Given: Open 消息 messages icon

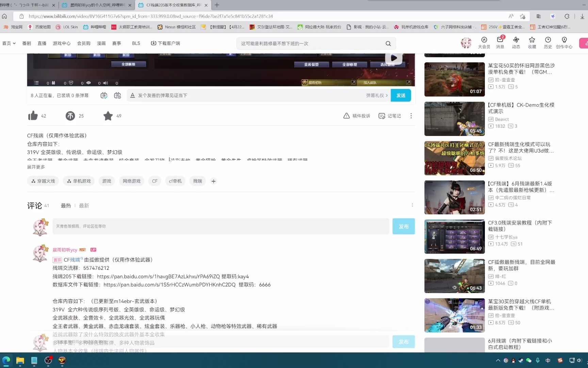Looking at the screenshot, I should click(500, 43).
